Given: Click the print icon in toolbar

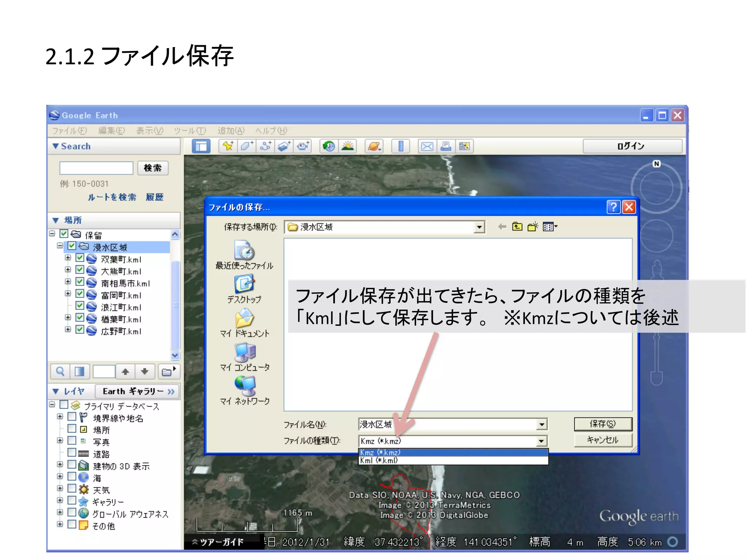Looking at the screenshot, I should [446, 147].
